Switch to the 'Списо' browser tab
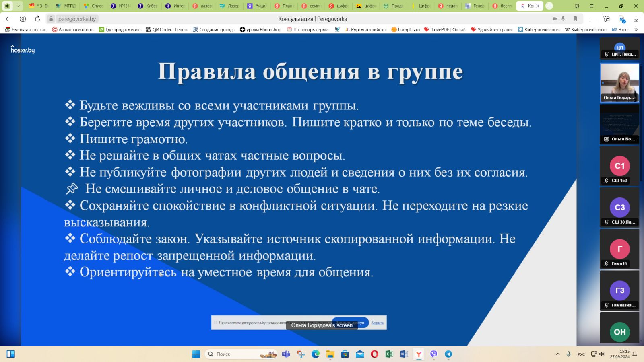The image size is (644, 362). [93, 6]
